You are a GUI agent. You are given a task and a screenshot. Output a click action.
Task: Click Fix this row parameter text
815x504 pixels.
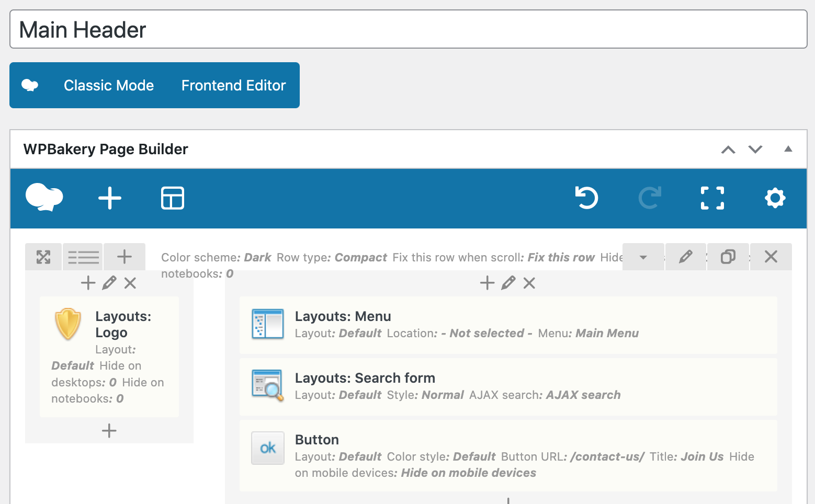click(x=494, y=257)
